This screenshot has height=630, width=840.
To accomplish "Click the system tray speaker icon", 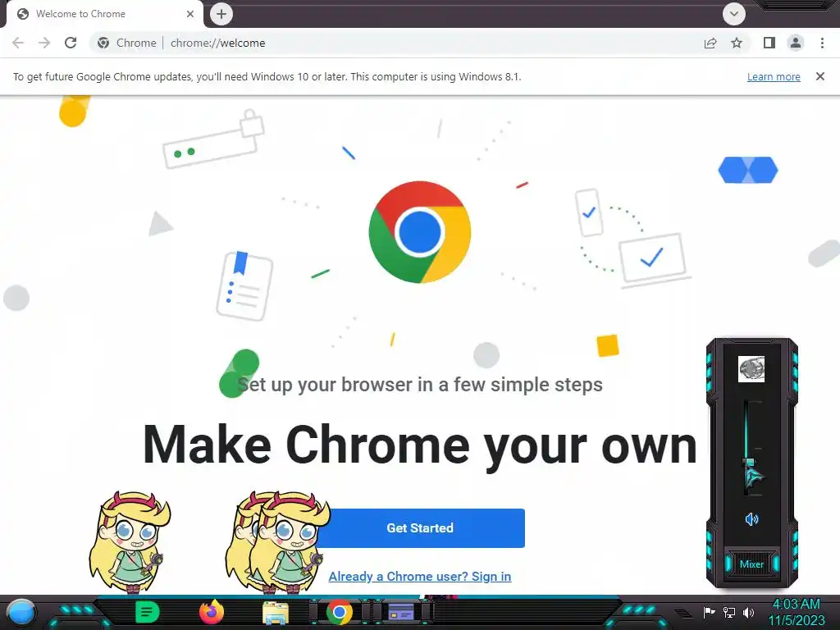I will (748, 612).
